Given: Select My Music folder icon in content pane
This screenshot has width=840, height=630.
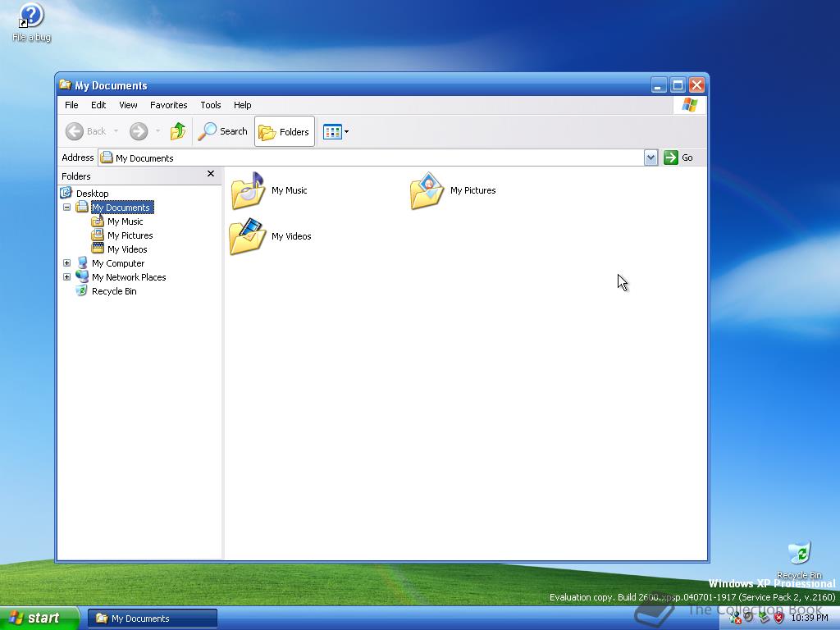Looking at the screenshot, I should coord(248,190).
